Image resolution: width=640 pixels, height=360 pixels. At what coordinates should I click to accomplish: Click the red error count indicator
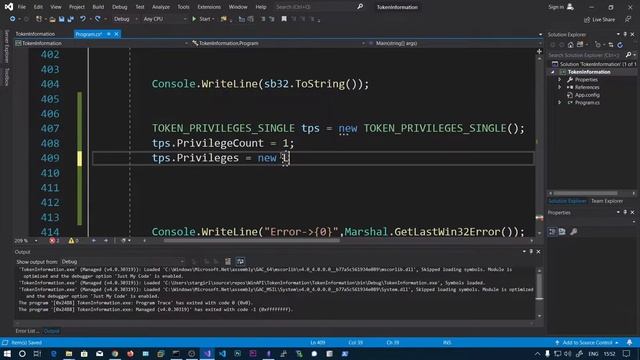(x=54, y=241)
